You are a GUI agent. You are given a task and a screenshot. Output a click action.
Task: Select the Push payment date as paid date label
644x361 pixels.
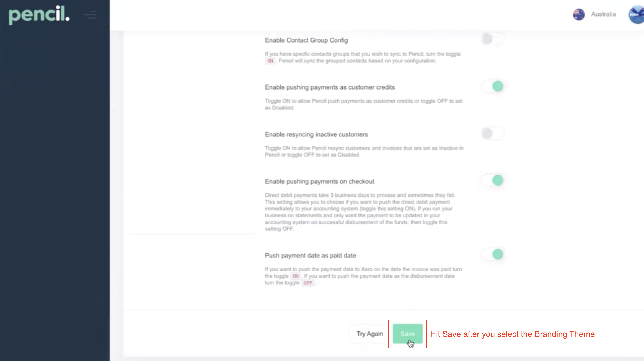point(310,255)
